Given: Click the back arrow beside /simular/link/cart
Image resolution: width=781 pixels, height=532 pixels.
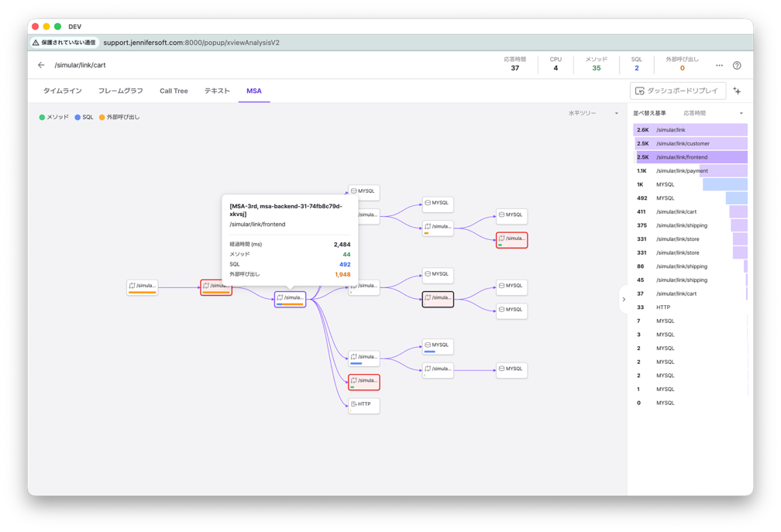Looking at the screenshot, I should [x=41, y=65].
